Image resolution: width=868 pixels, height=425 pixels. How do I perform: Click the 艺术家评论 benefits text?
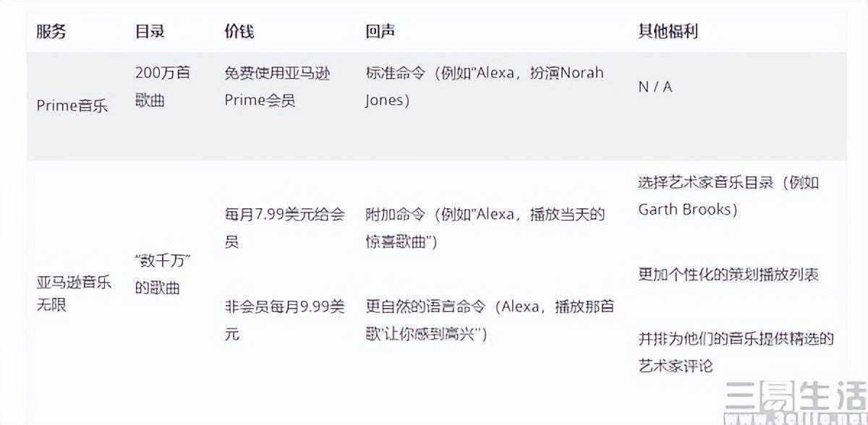[x=736, y=352]
